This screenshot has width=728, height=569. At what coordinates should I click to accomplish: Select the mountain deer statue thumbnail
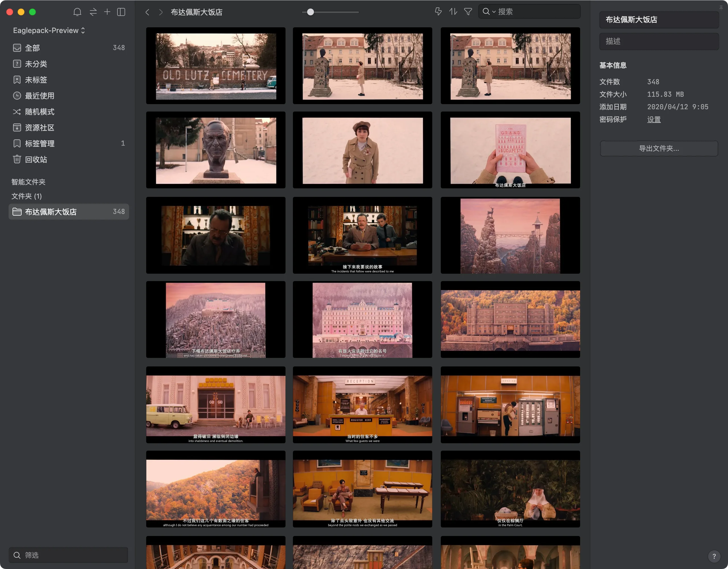510,235
